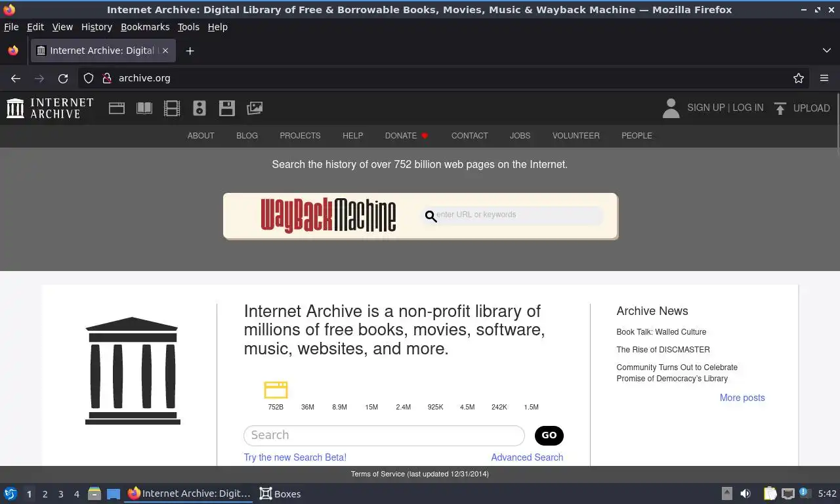Click the HELP nav link
This screenshot has height=504, width=840.
pyautogui.click(x=352, y=136)
